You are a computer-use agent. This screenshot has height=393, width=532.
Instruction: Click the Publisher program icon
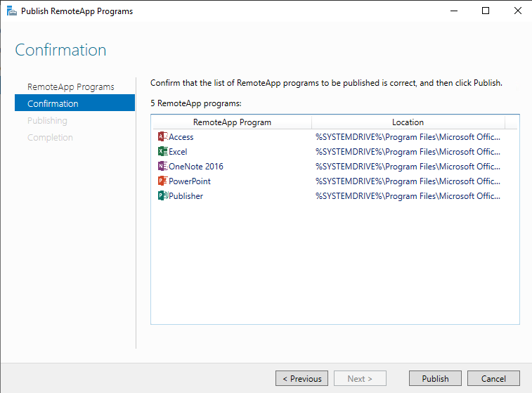tap(162, 195)
